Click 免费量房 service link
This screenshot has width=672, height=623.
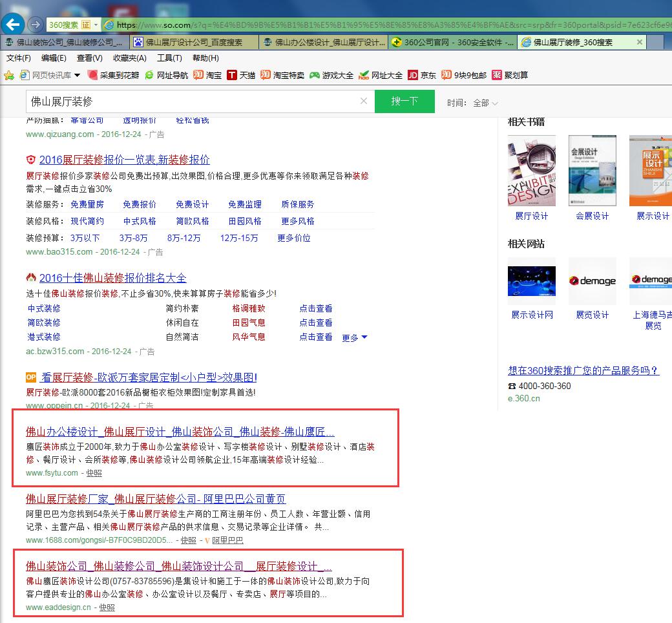pyautogui.click(x=87, y=204)
